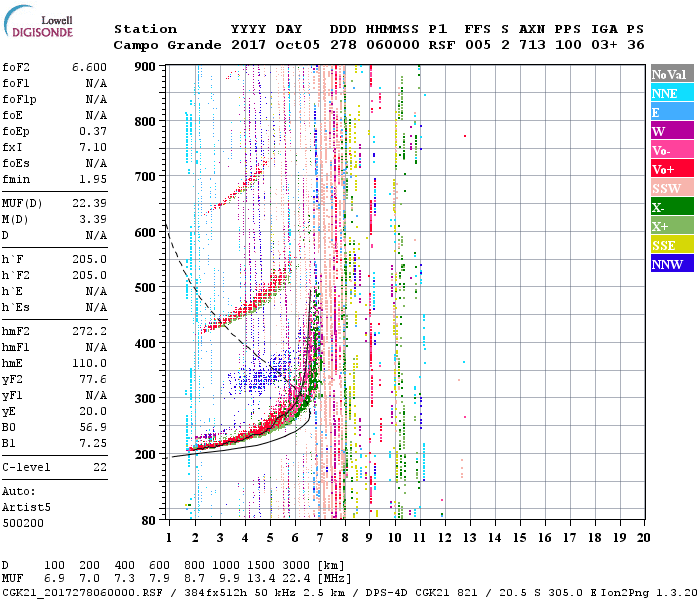This screenshot has height=600, width=700.
Task: Click the MUF value 13.4 in table
Action: point(261,579)
